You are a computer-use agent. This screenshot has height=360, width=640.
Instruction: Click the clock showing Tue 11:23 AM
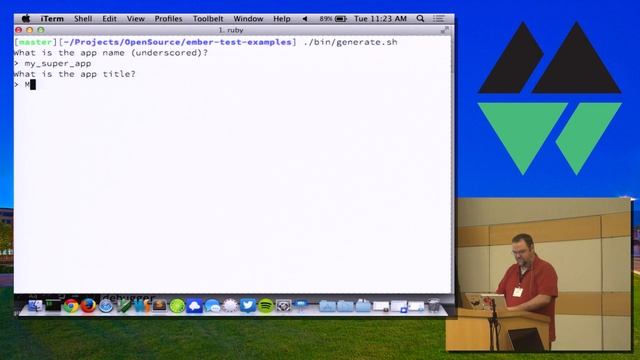[380, 19]
